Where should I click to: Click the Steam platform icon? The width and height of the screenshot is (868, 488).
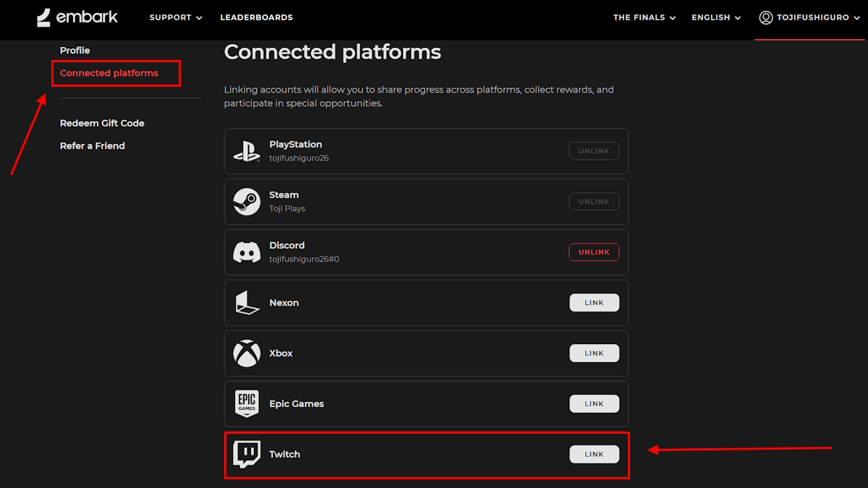pos(247,202)
